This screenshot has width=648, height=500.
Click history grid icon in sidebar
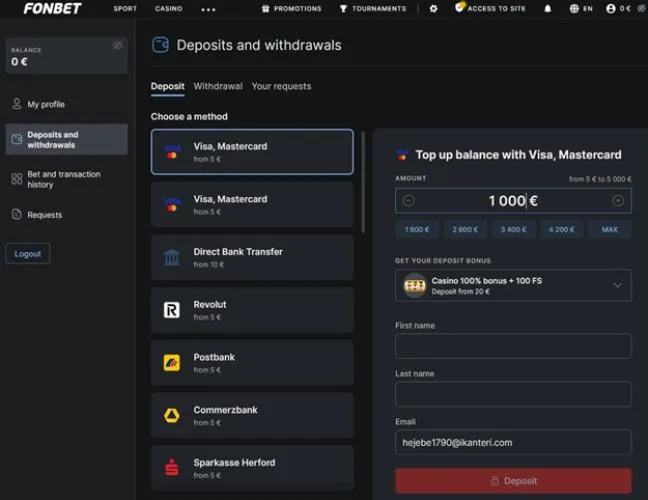[17, 179]
